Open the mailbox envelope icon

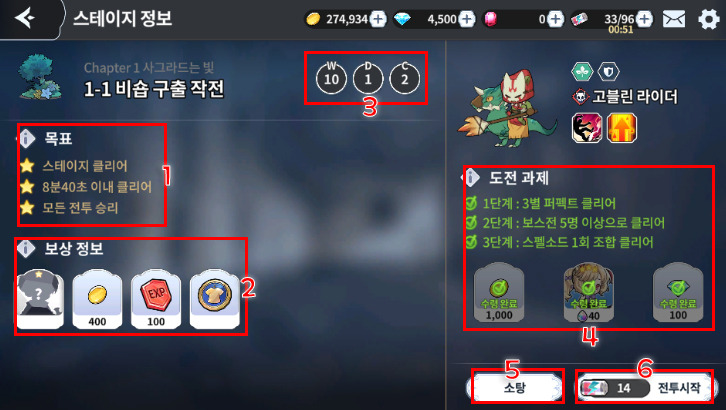(674, 19)
